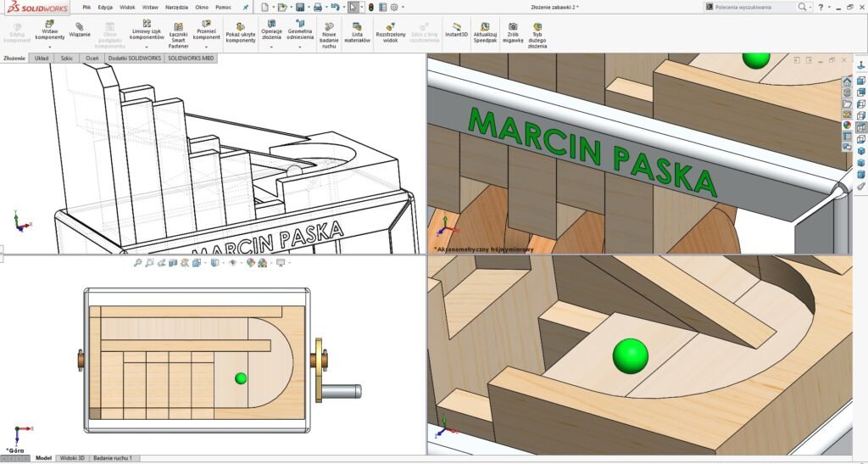This screenshot has height=464, width=868.
Task: Take a snapshot with Zrób migawkę
Action: (513, 26)
